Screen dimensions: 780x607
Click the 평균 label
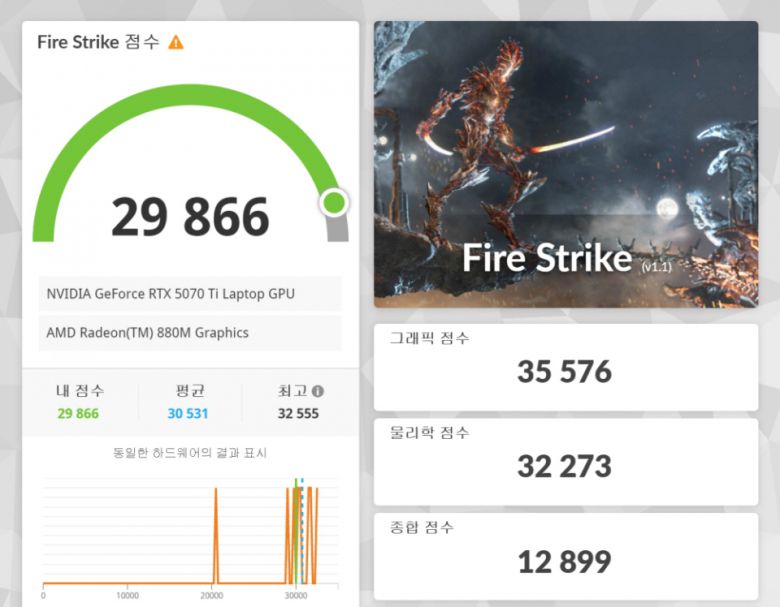190,391
